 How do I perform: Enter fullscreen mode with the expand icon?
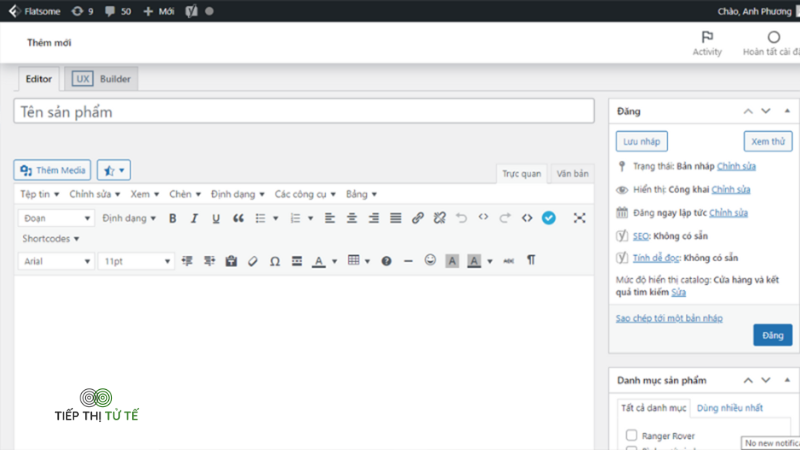click(x=579, y=218)
